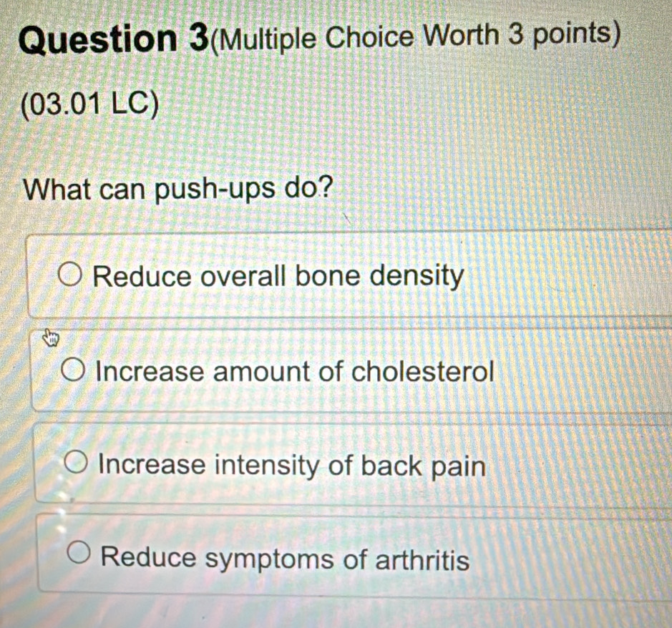The height and width of the screenshot is (628, 672).
Task: Click the 'Reduce overall bone density' answer text
Action: [279, 275]
